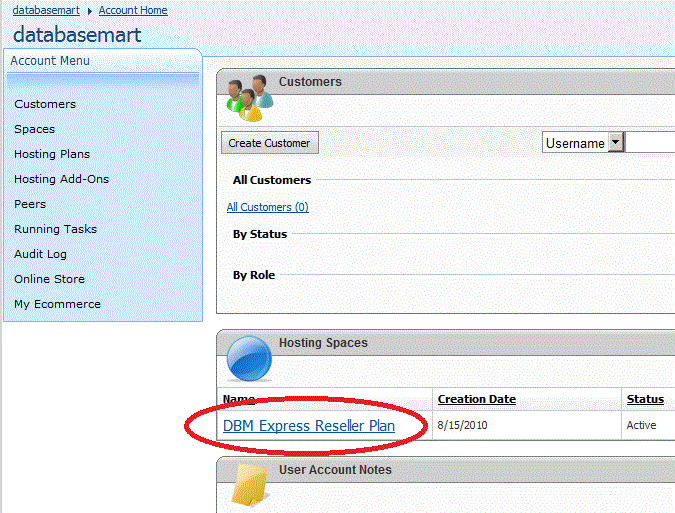
Task: Click the breadcrumb arrow after databasemart
Action: (x=90, y=11)
